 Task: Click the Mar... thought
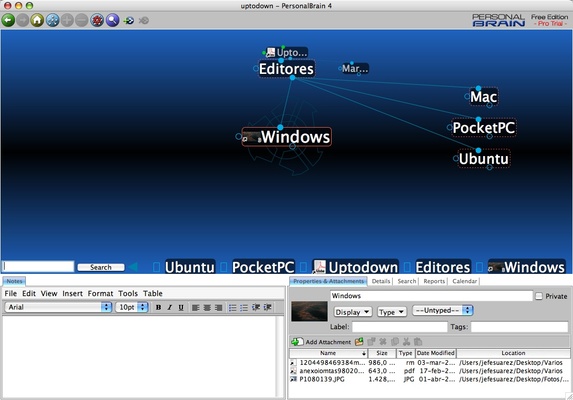(x=355, y=68)
